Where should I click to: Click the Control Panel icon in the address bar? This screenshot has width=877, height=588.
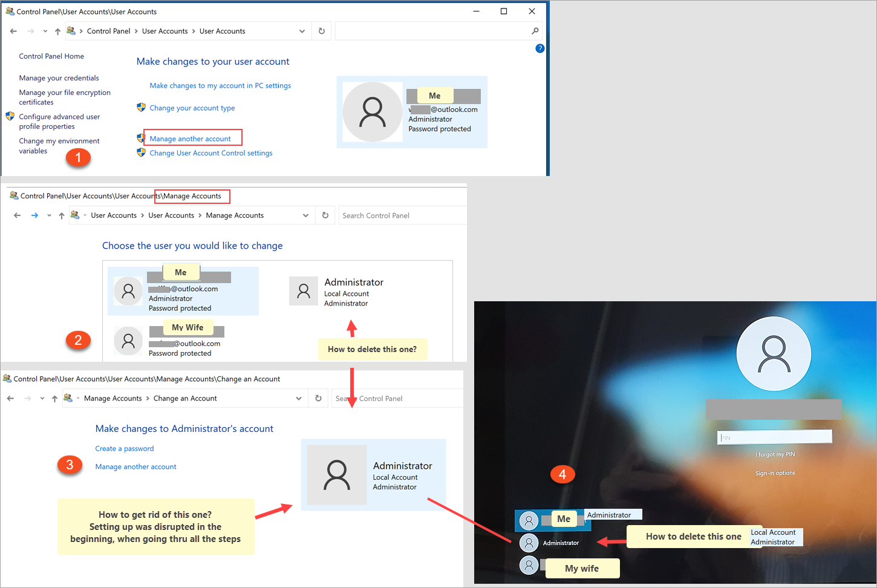[x=71, y=30]
